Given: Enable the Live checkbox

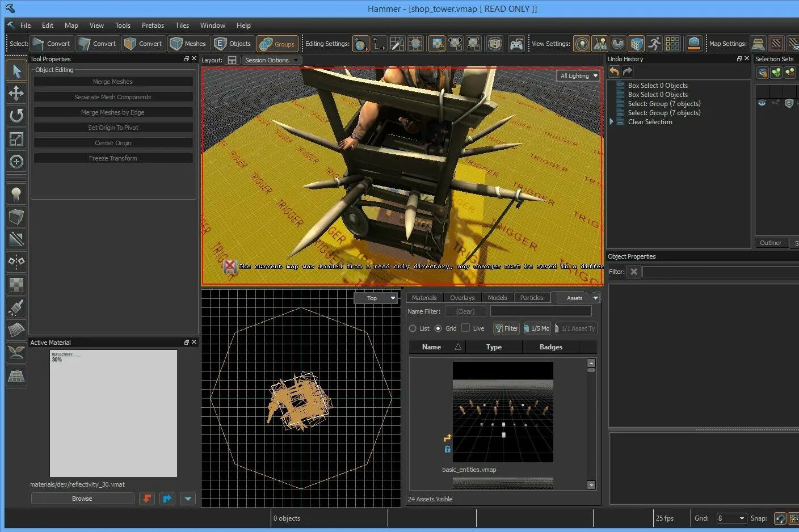Looking at the screenshot, I should coord(466,328).
